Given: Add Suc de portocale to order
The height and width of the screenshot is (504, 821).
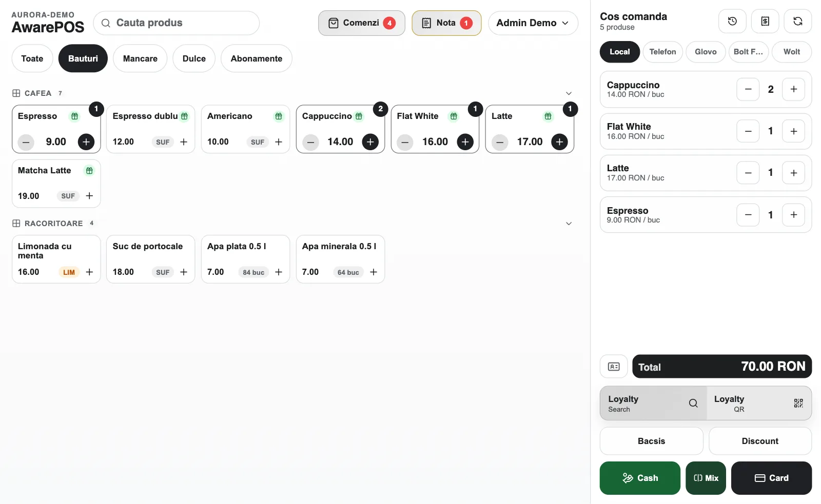Looking at the screenshot, I should click(184, 272).
